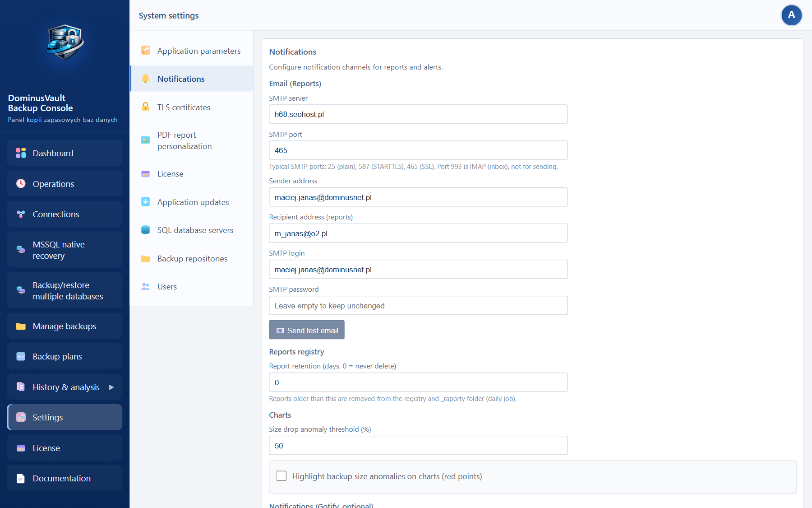Click the Backup plans icon

(x=21, y=356)
